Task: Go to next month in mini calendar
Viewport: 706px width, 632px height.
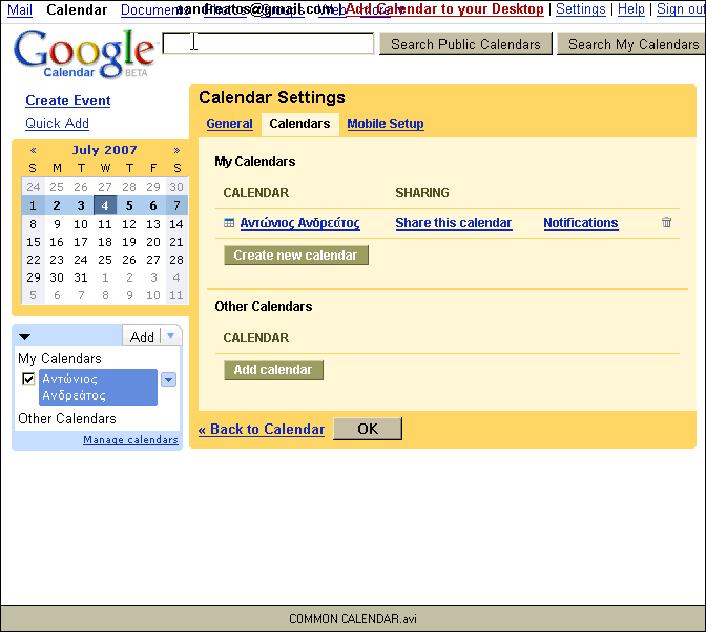Action: point(177,150)
